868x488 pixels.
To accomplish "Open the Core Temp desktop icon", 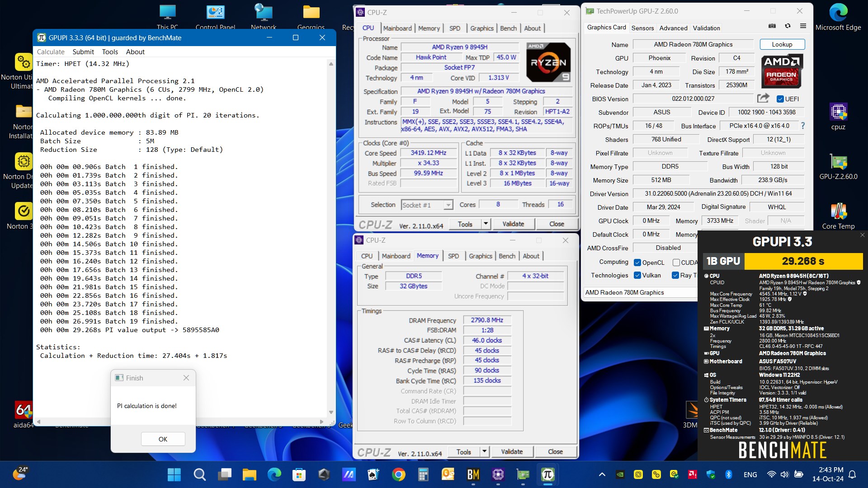I will click(838, 216).
